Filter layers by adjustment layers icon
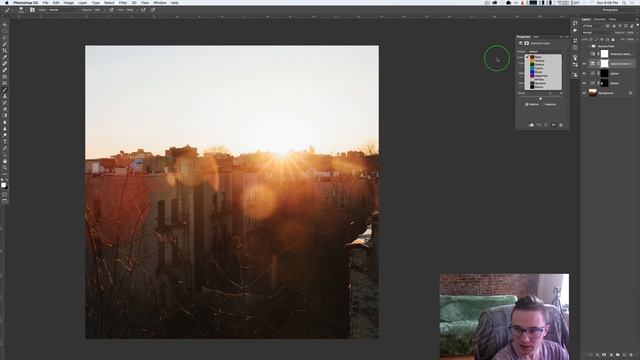This screenshot has height=360, width=640. (614, 26)
